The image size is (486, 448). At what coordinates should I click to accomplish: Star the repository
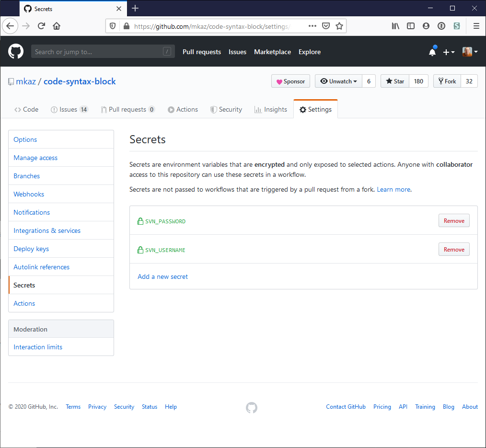[x=395, y=81]
